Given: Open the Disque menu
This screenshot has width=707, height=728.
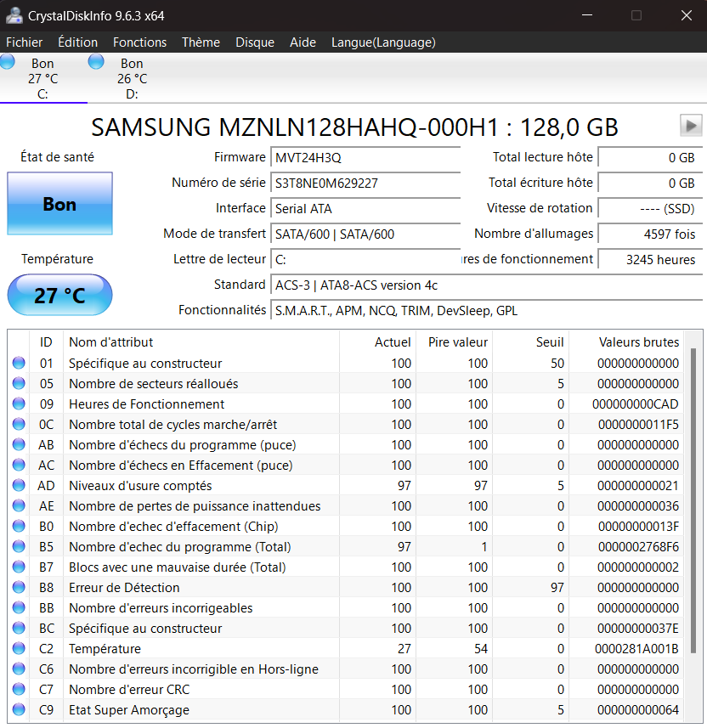Looking at the screenshot, I should 255,42.
